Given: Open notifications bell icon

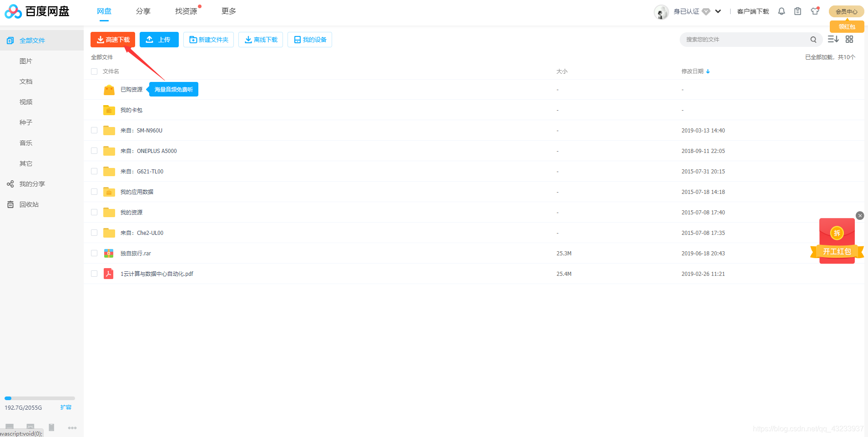Looking at the screenshot, I should point(782,11).
